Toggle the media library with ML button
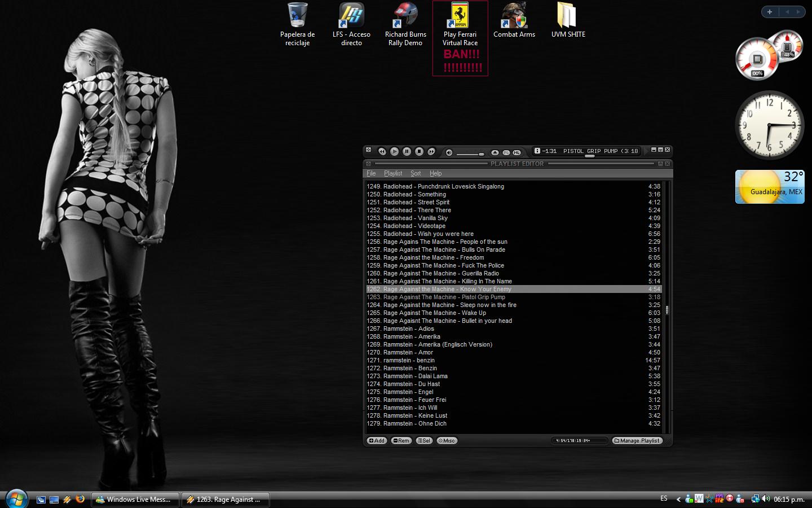This screenshot has height=508, width=812. tap(517, 152)
